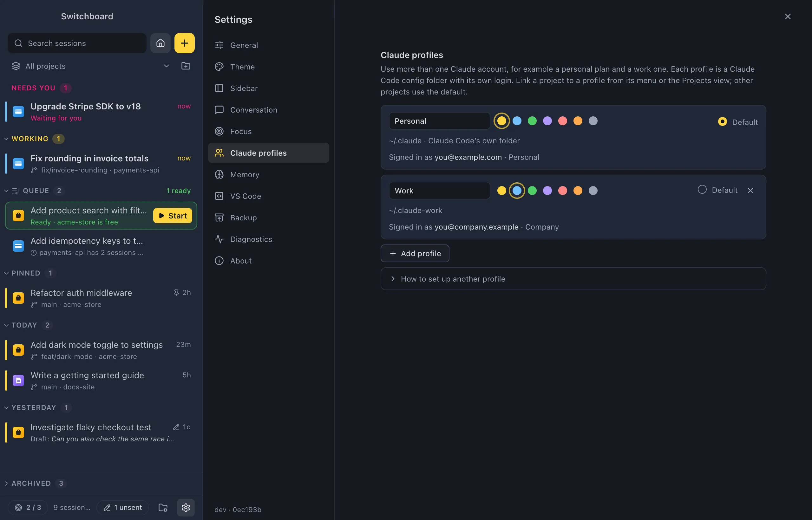Click the home icon button

(160, 43)
